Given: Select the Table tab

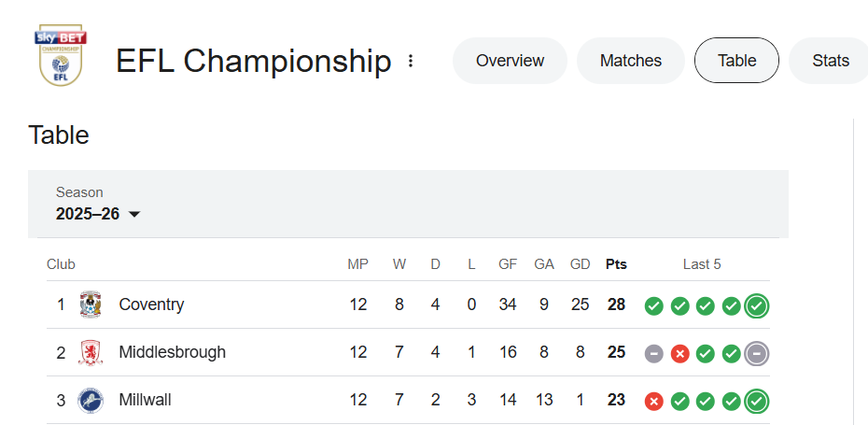Looking at the screenshot, I should [x=736, y=61].
